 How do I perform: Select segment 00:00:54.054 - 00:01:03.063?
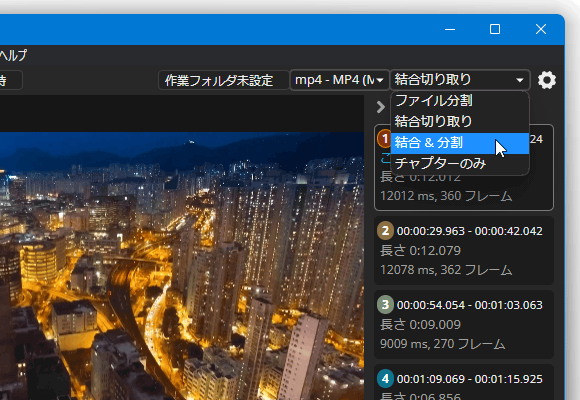point(464,325)
